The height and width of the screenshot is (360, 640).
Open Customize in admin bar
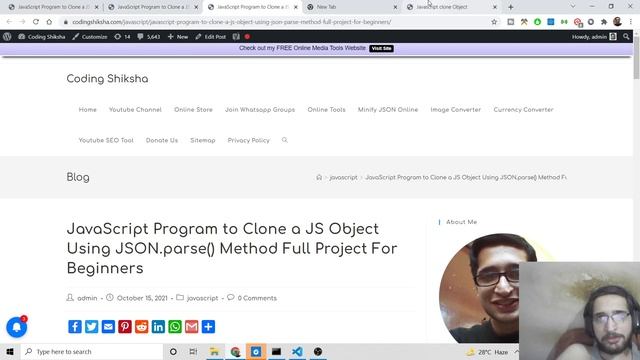coord(90,36)
